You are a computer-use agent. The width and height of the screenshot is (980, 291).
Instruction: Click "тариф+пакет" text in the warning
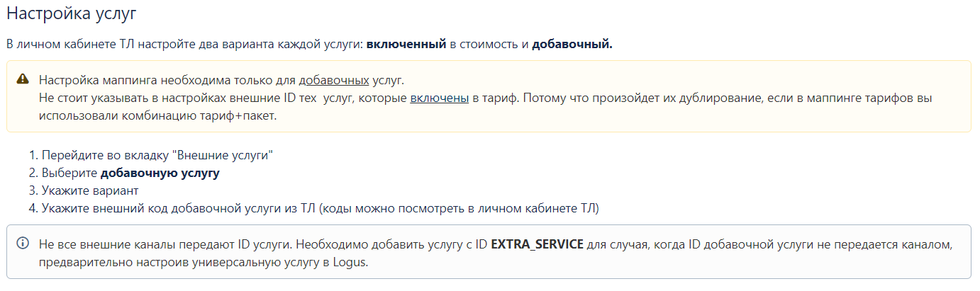(x=243, y=117)
